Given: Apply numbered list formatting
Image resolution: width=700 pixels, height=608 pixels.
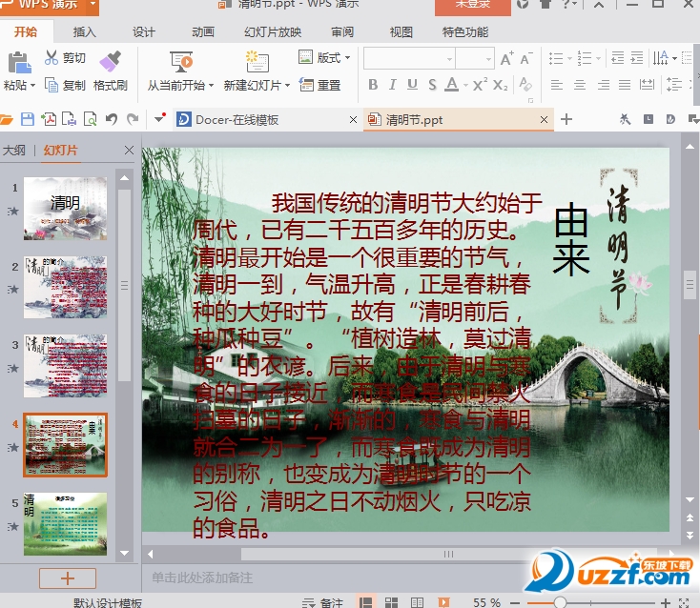Looking at the screenshot, I should click(x=585, y=58).
